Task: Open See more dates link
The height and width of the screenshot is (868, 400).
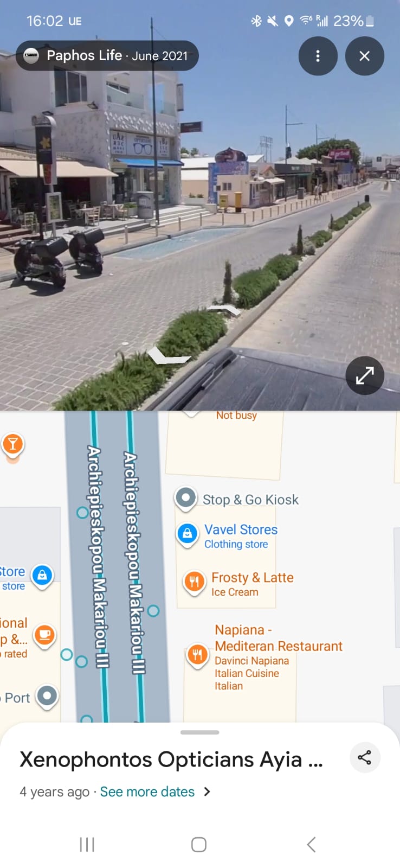Action: pos(147,792)
